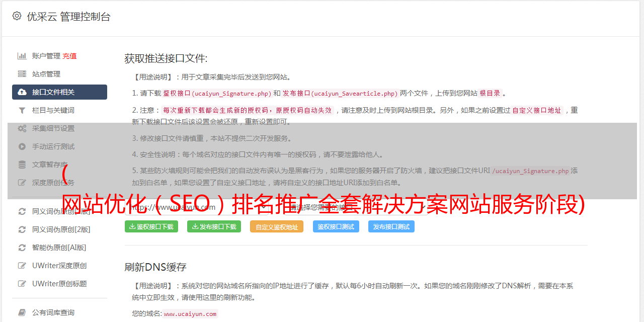Click the database icon for 文章暂存库
Image resolution: width=644 pixels, height=322 pixels.
click(22, 165)
